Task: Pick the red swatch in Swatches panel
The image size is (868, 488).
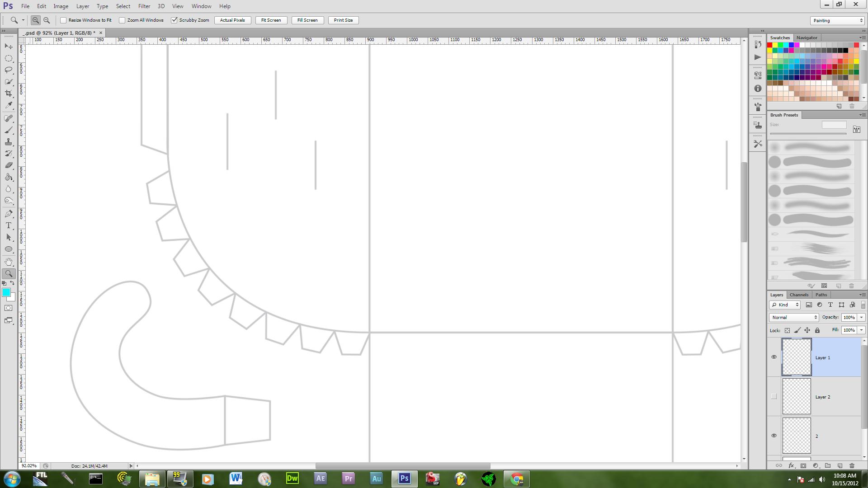Action: click(770, 45)
